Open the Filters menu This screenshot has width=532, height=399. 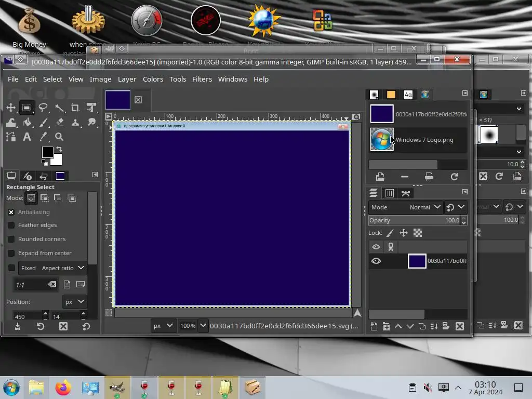coord(202,79)
